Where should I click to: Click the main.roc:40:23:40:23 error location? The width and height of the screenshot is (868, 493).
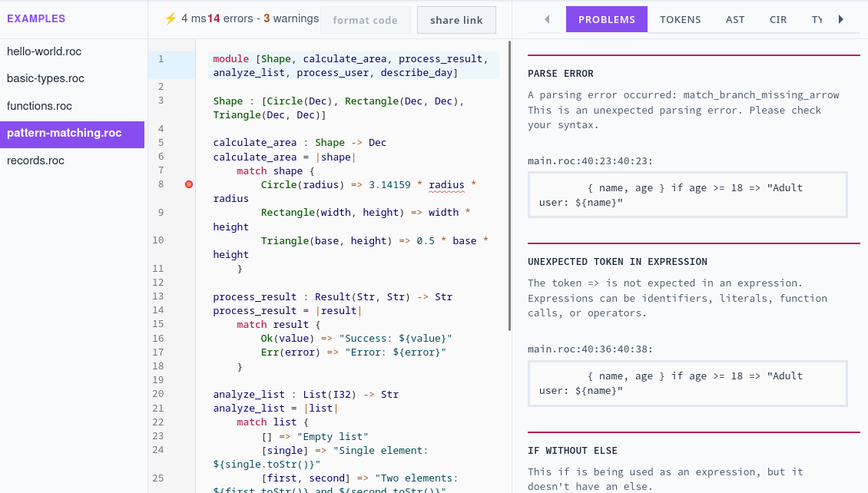pyautogui.click(x=580, y=160)
